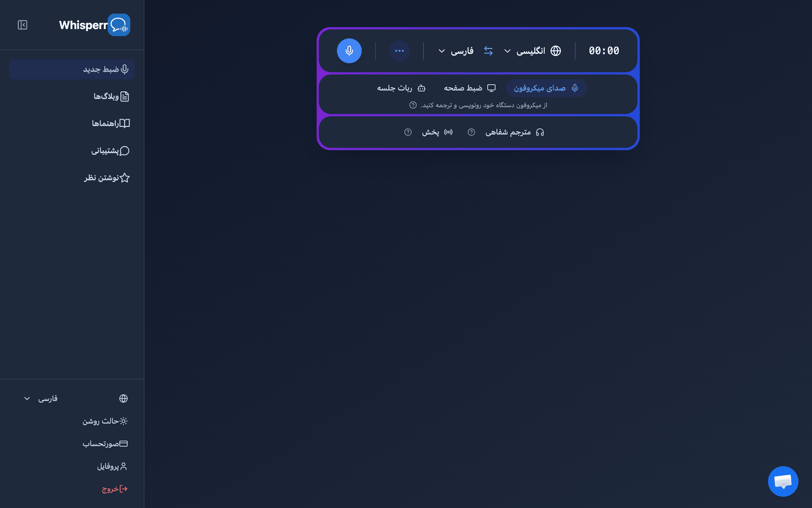The image size is (812, 508).
Task: Open صورتحساب billing page
Action: click(105, 444)
